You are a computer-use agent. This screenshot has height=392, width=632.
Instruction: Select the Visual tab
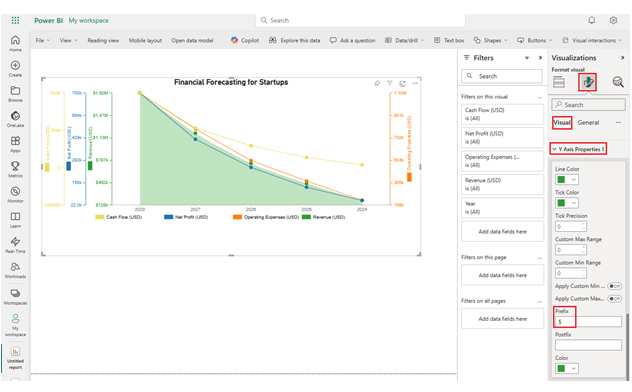tap(561, 122)
